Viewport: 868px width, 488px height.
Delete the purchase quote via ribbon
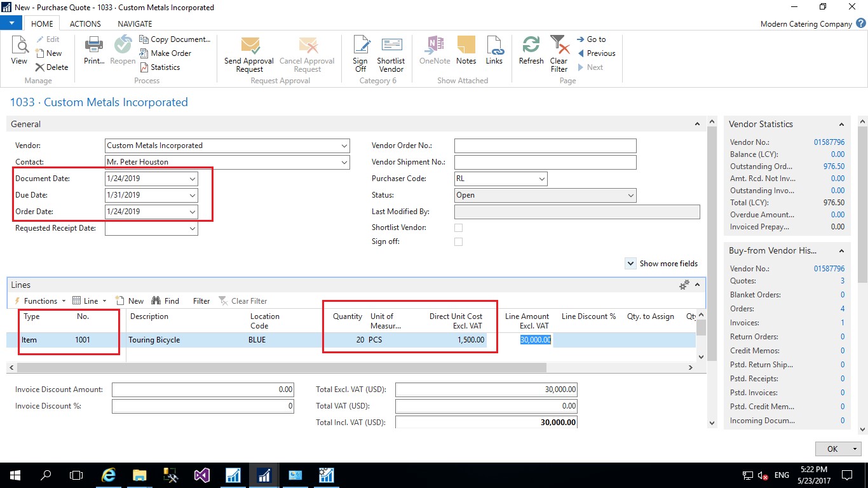click(x=52, y=67)
